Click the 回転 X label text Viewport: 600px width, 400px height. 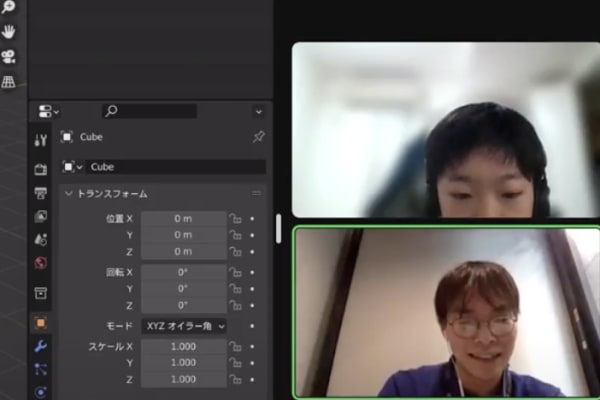[119, 273]
